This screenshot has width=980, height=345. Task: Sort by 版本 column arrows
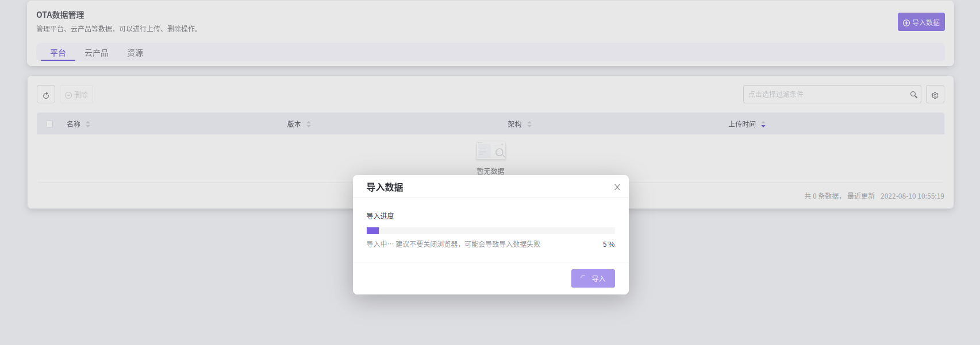point(309,124)
